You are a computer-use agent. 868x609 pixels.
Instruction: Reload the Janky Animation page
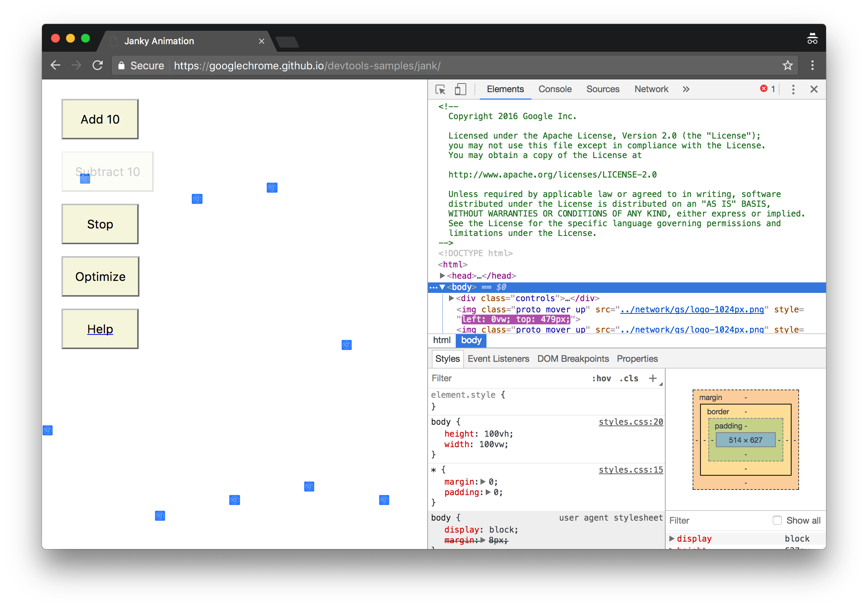(x=97, y=66)
